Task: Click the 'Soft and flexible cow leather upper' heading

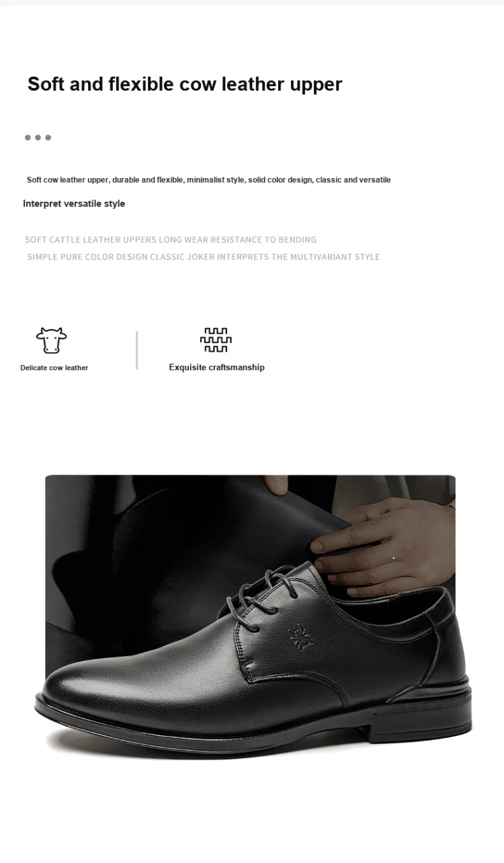Action: pyautogui.click(x=185, y=84)
